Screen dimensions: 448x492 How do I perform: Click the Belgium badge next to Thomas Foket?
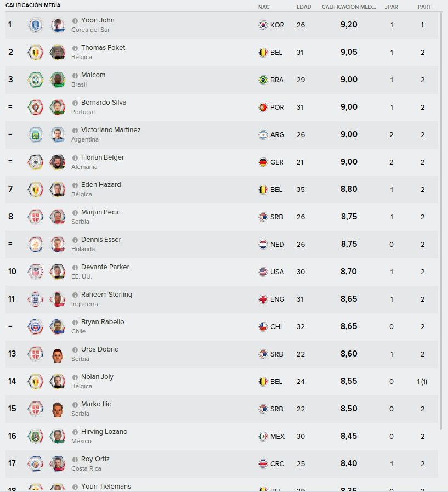pos(36,53)
